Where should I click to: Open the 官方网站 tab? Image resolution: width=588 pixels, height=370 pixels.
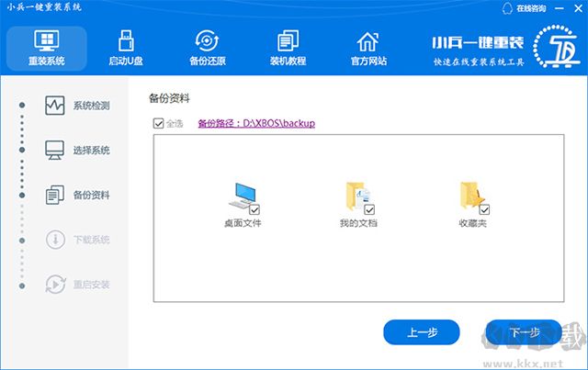[x=368, y=49]
